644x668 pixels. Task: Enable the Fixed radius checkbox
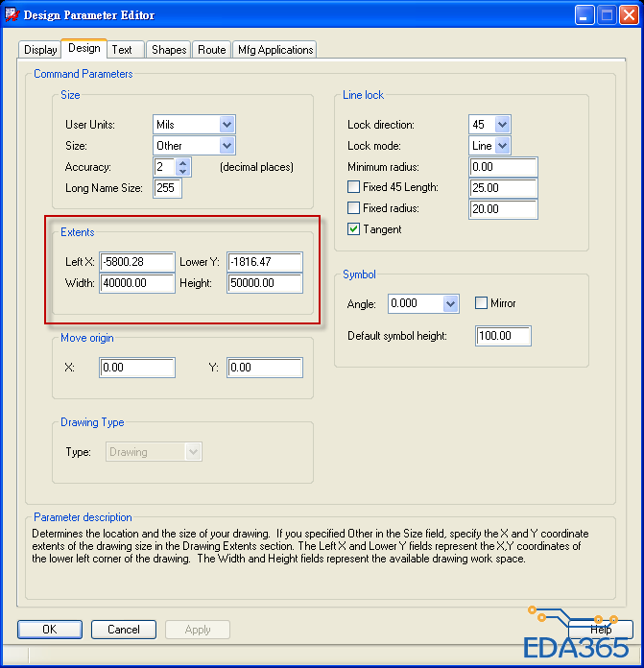[353, 208]
